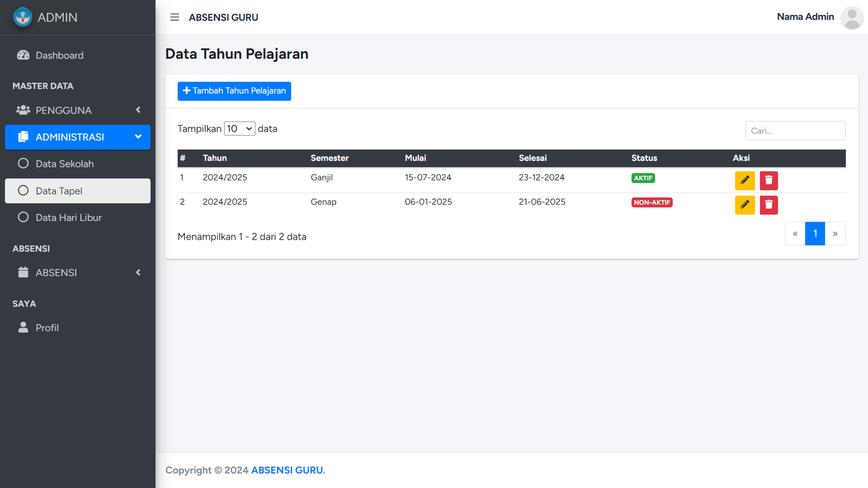
Task: Click the ADMIN logo in sidebar
Action: tap(23, 17)
